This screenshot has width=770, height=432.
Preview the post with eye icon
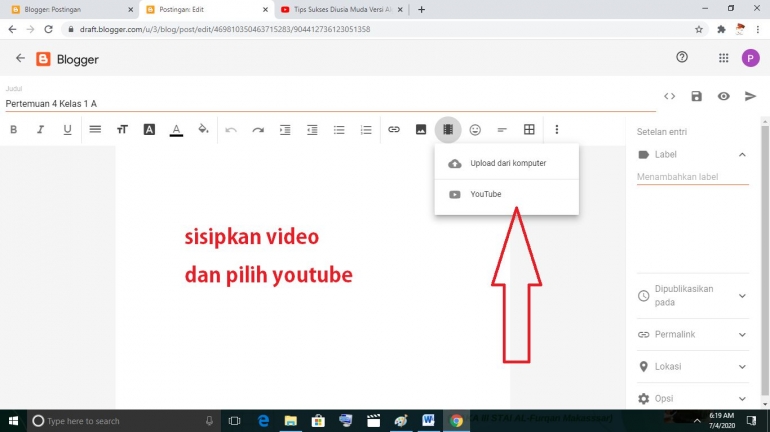723,96
